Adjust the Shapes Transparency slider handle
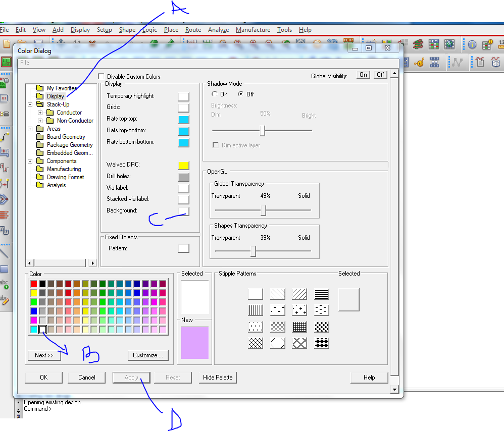This screenshot has width=504, height=431. click(x=254, y=251)
